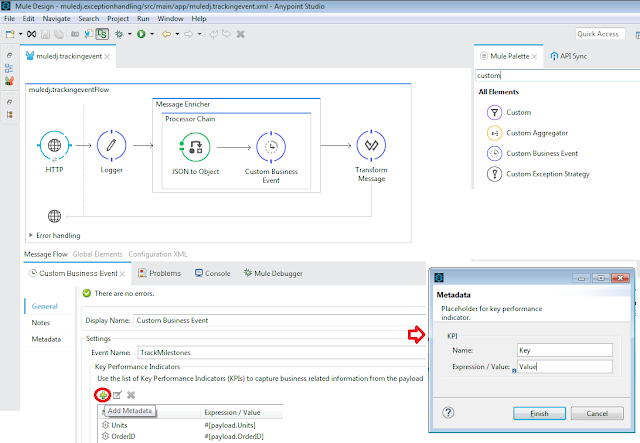Click the palette search field containing custom
The height and width of the screenshot is (443, 640).
[558, 76]
